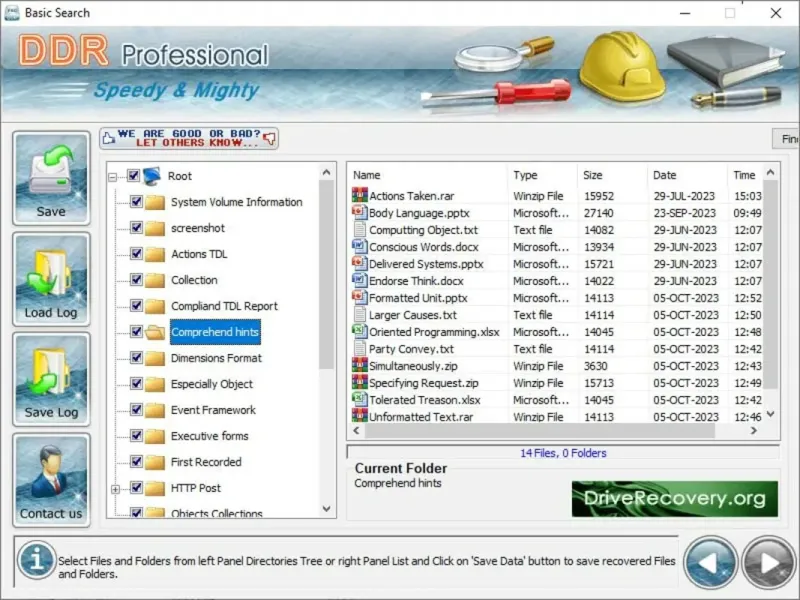
Task: Open Contact us person icon
Action: click(51, 480)
